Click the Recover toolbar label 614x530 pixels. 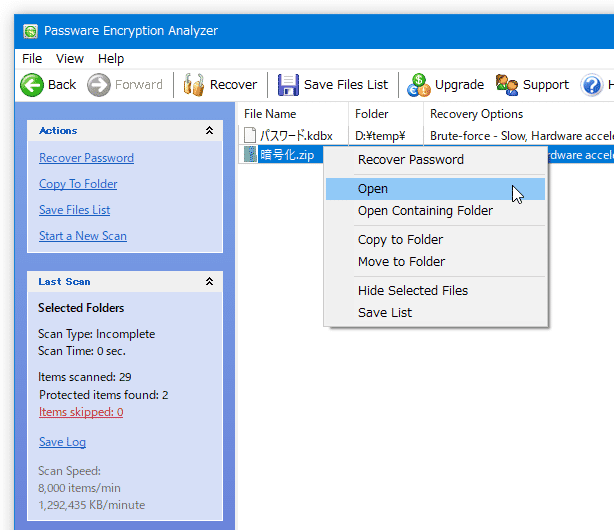233,85
